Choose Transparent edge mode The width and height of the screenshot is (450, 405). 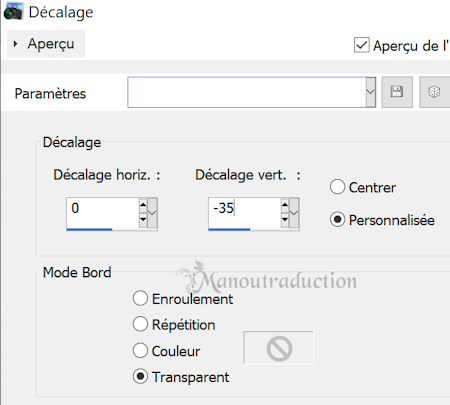pos(140,377)
